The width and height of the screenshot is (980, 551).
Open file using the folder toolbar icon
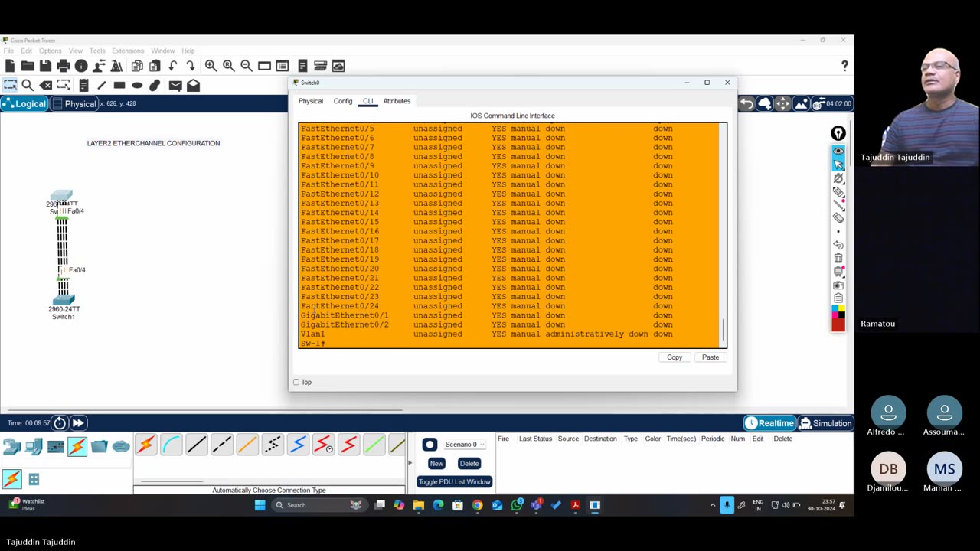28,66
